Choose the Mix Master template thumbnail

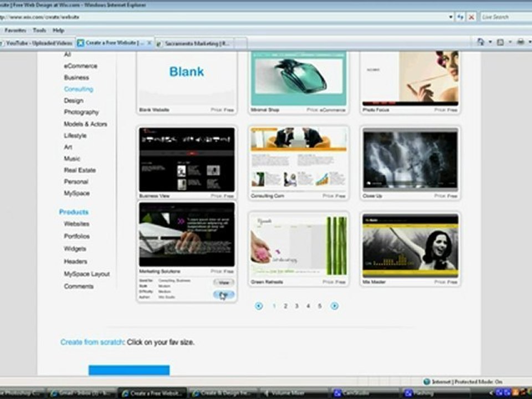[x=410, y=245]
